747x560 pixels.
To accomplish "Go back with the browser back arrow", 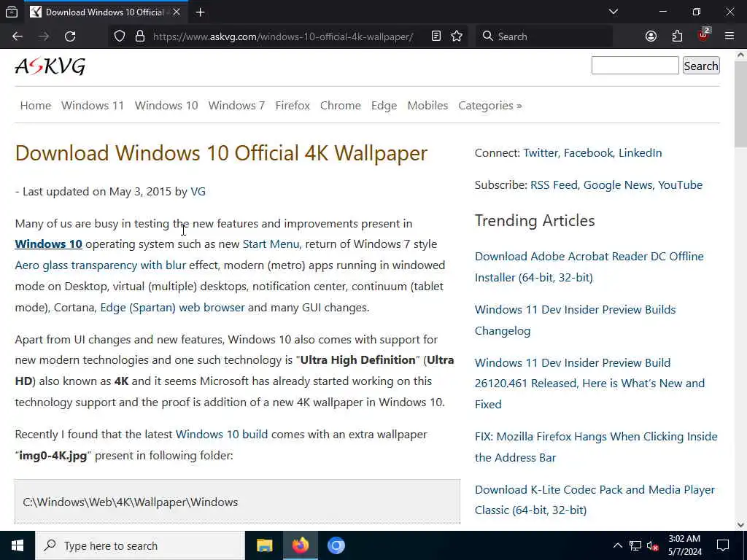I will (18, 36).
